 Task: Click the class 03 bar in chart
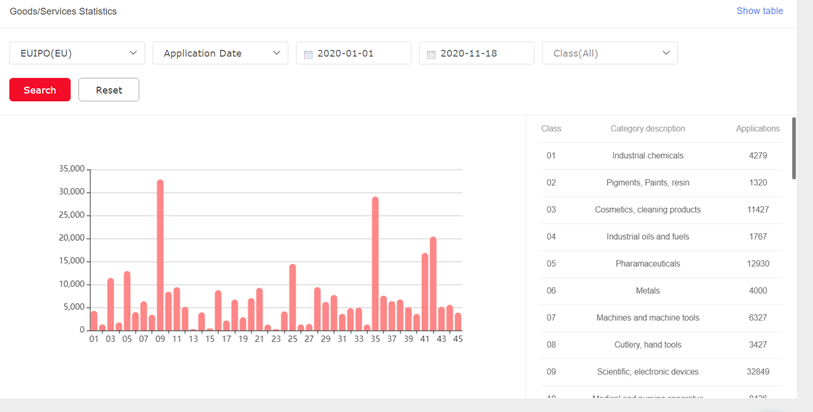[110, 304]
